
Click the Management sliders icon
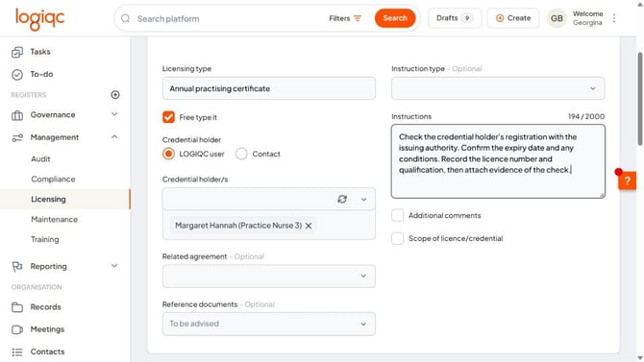(17, 138)
